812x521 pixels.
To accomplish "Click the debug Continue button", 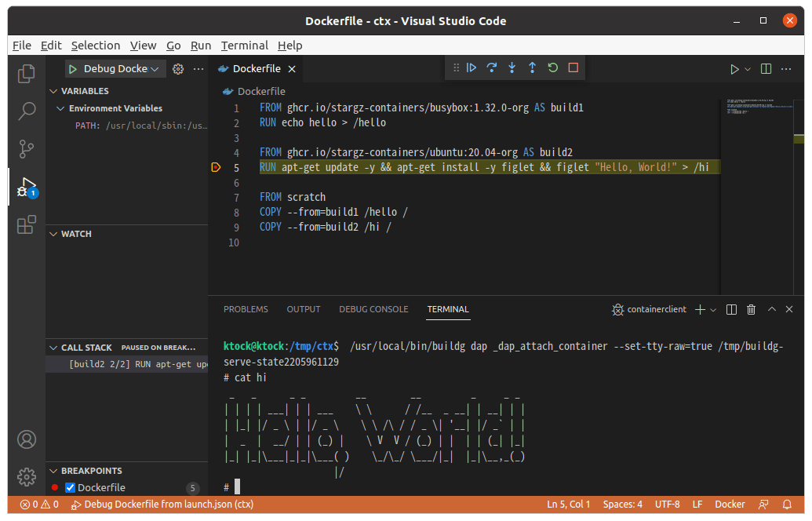I will 472,68.
